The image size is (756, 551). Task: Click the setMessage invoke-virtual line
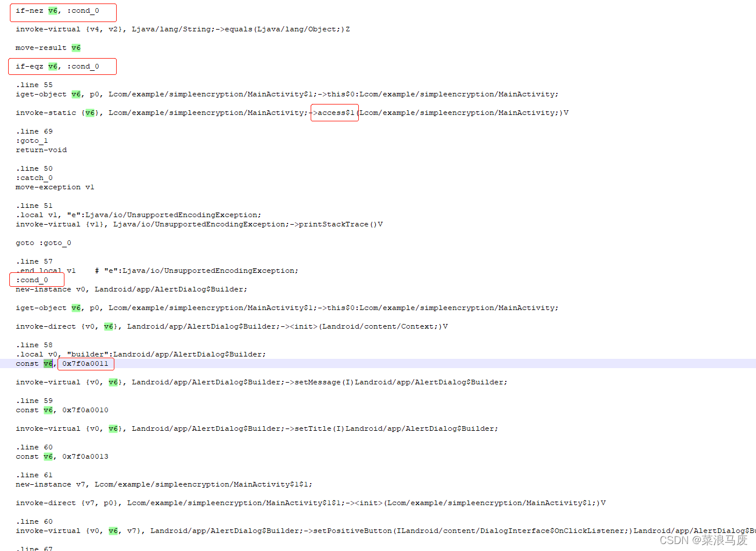tap(261, 382)
